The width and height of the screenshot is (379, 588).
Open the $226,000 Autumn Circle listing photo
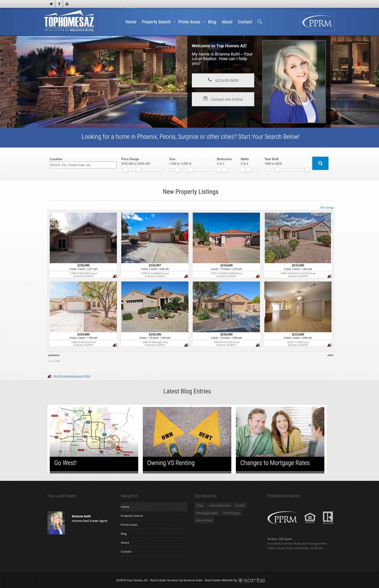226,307
